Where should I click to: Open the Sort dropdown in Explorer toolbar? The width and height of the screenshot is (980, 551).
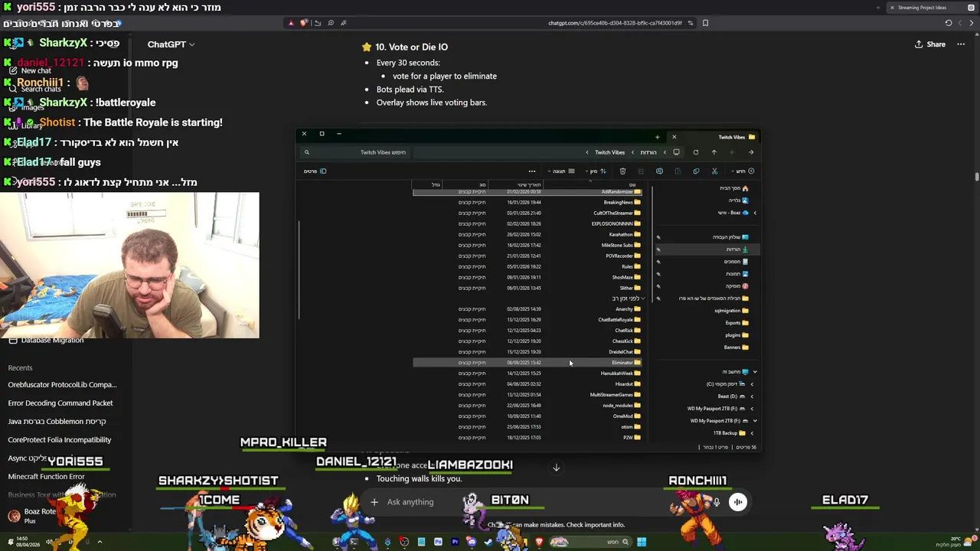tap(597, 171)
